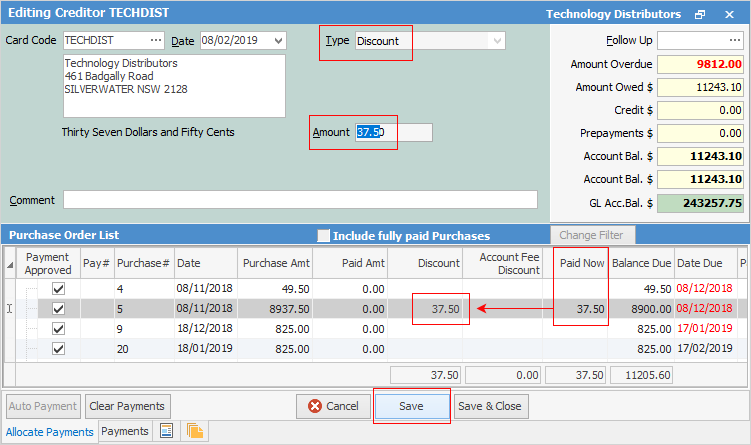Expand the Type dropdown
Viewport: 751px width, 445px height.
pyautogui.click(x=496, y=41)
